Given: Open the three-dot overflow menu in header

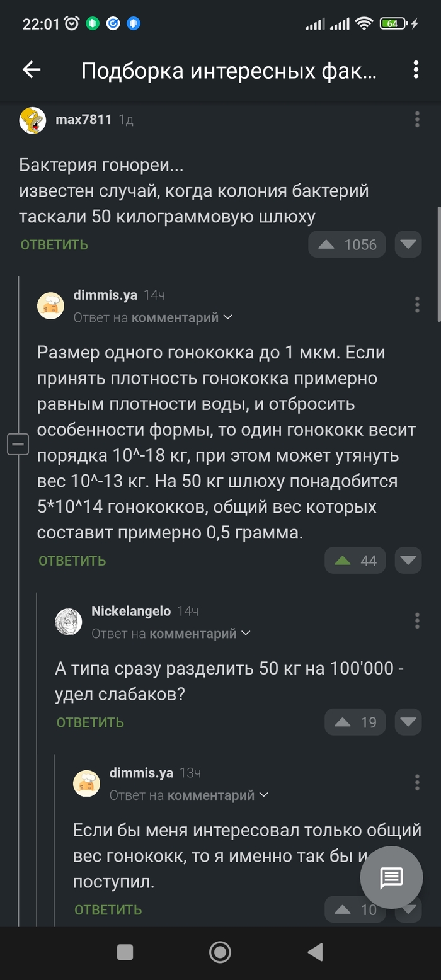Looking at the screenshot, I should [x=416, y=70].
